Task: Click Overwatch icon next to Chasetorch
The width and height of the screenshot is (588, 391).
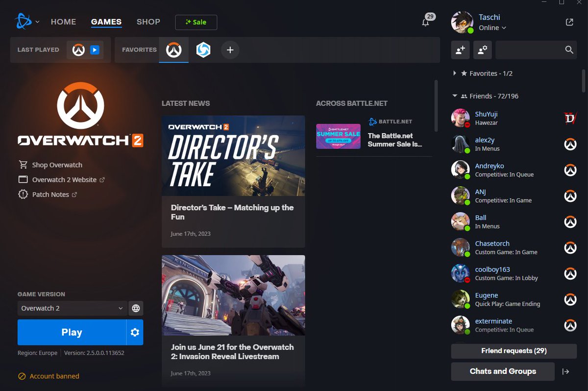Action: coord(570,248)
